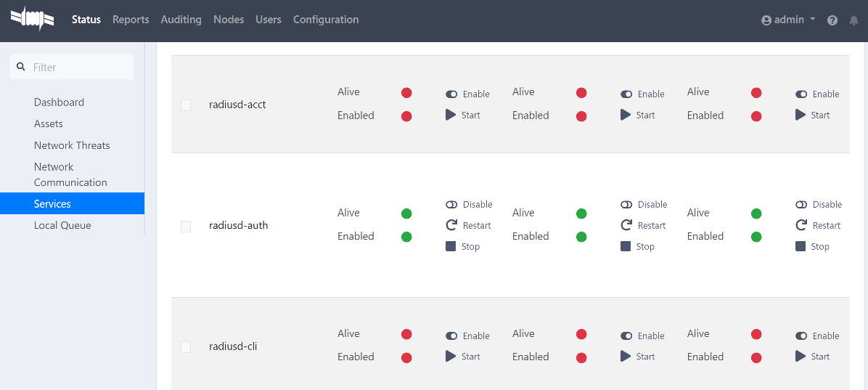This screenshot has height=390, width=868.
Task: Select the radiusd-auth row checkbox
Action: pyautogui.click(x=186, y=227)
